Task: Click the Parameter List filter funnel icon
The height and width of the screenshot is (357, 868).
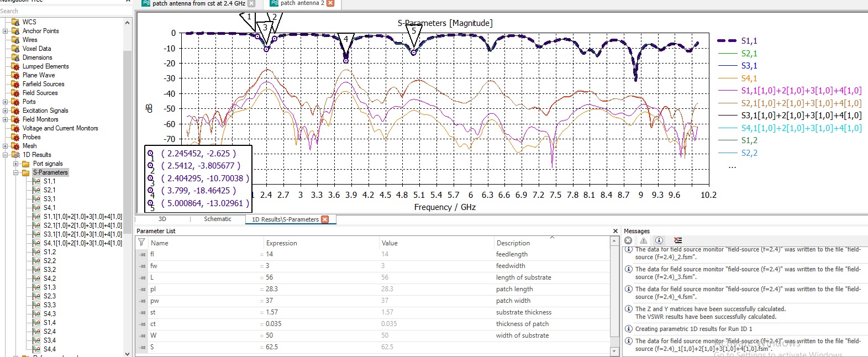Action: pyautogui.click(x=141, y=243)
